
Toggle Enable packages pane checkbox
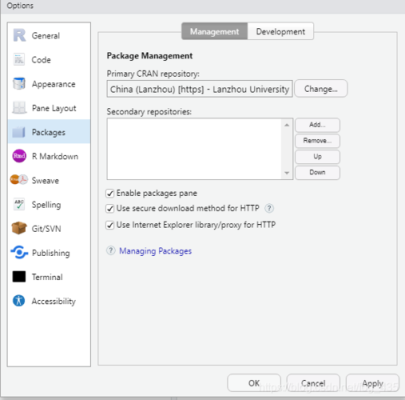(110, 193)
